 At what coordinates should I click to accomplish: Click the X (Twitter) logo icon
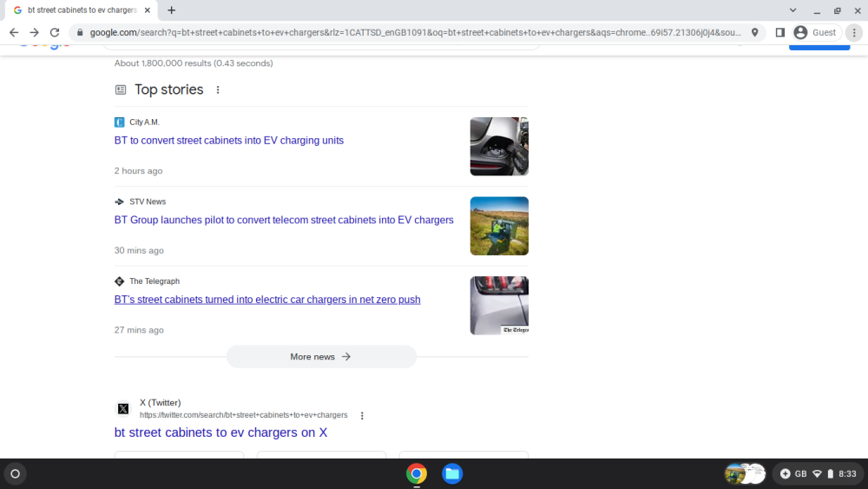[x=123, y=409]
